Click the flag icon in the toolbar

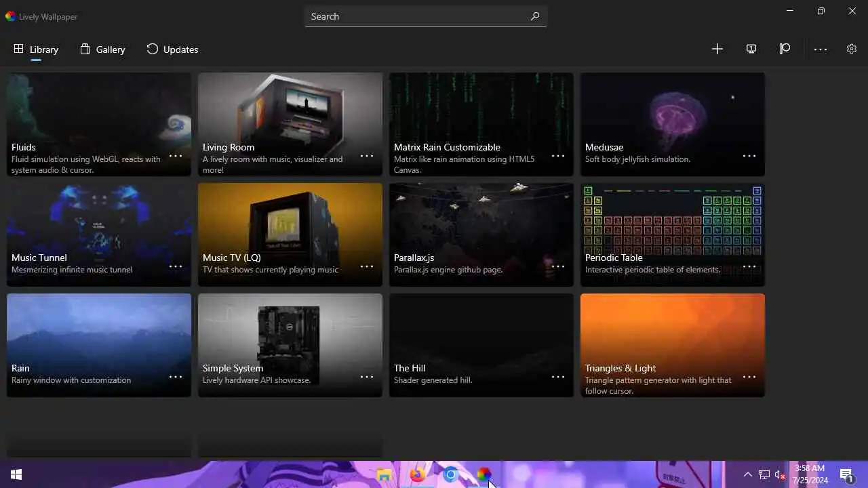(x=785, y=49)
